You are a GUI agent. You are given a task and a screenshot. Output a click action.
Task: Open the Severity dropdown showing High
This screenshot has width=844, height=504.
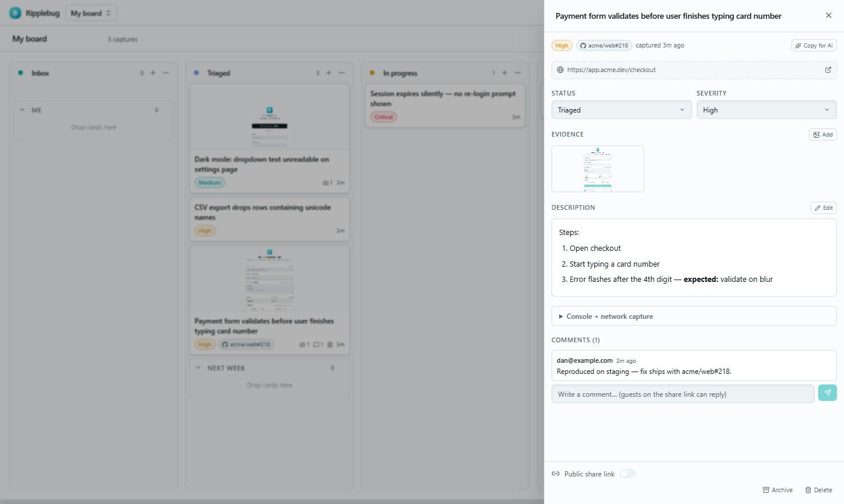pyautogui.click(x=767, y=110)
